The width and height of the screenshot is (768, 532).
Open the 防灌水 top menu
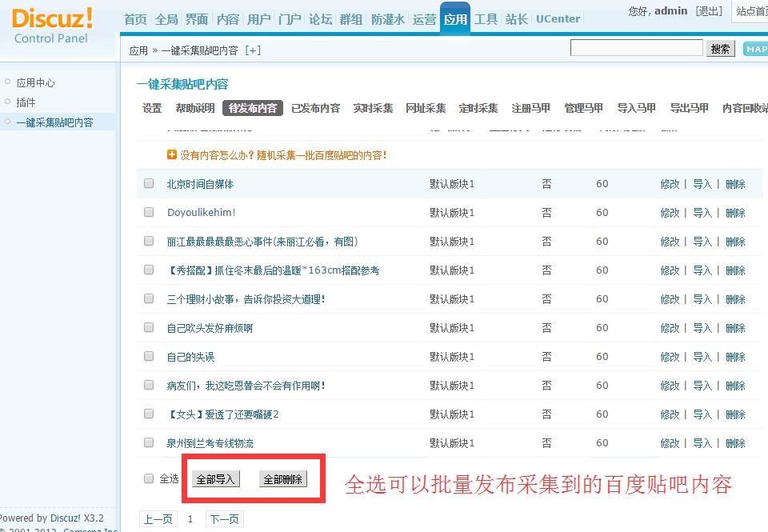[x=388, y=19]
